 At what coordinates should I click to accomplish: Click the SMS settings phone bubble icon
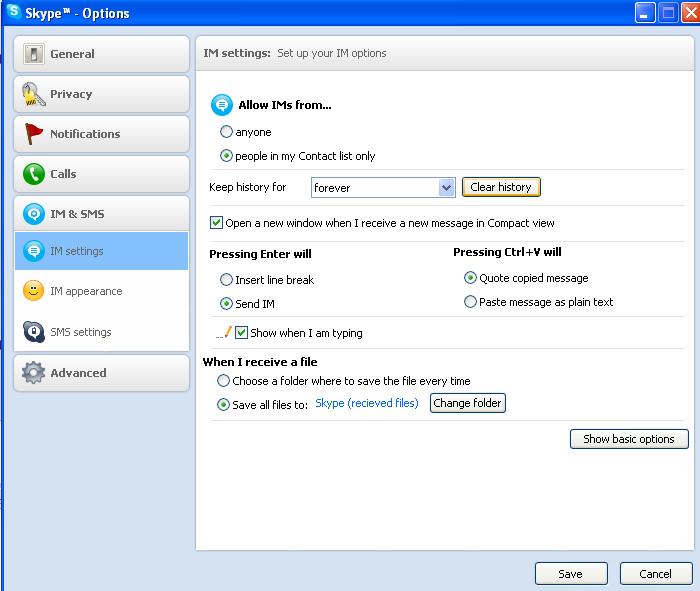[33, 332]
